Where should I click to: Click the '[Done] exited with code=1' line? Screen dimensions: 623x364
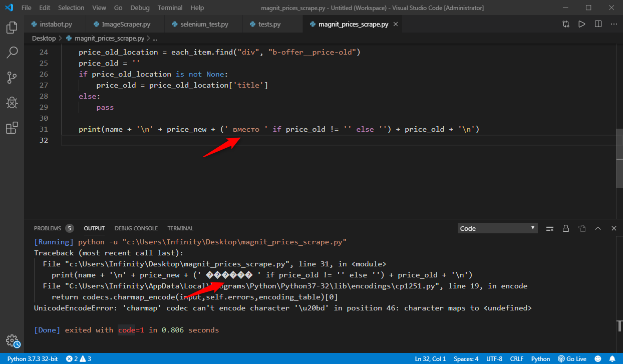click(x=126, y=330)
